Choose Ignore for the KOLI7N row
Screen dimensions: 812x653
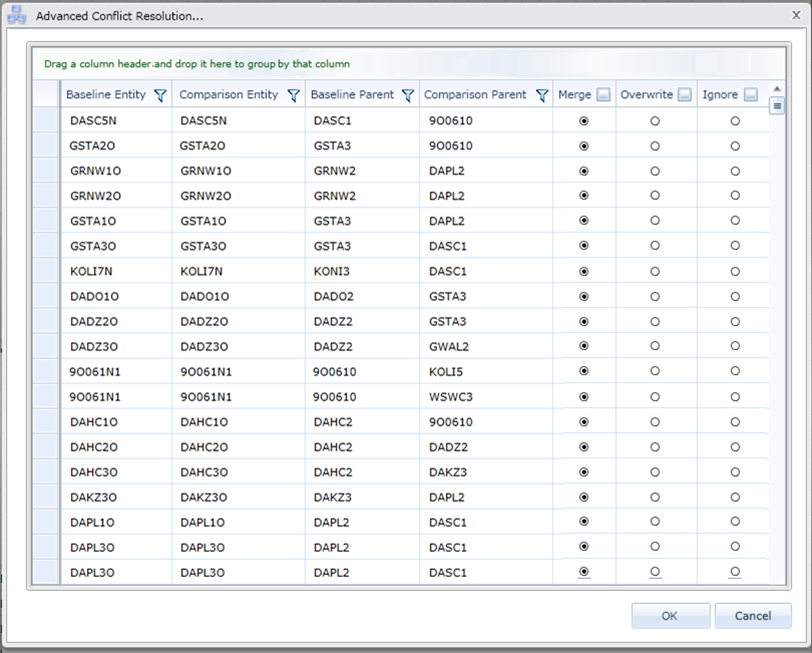click(735, 271)
